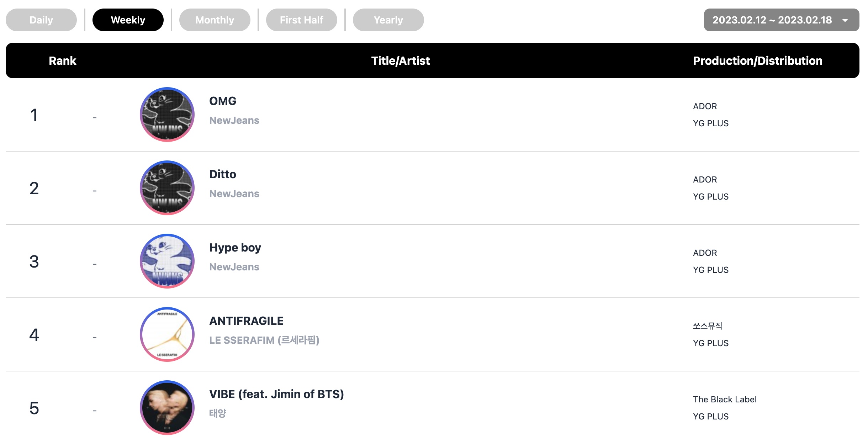Screen dimensions: 868x444
Task: Click the Hype boy song title
Action: point(235,248)
